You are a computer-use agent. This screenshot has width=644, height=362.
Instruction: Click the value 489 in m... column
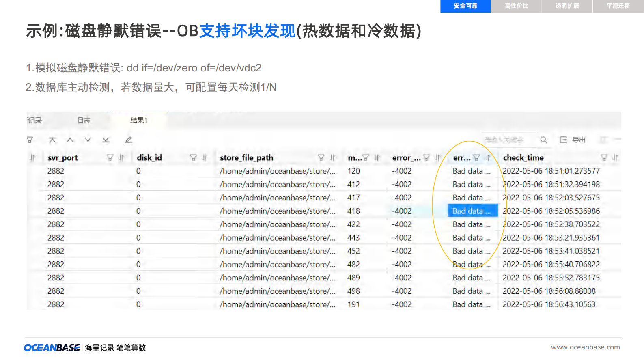(x=353, y=278)
